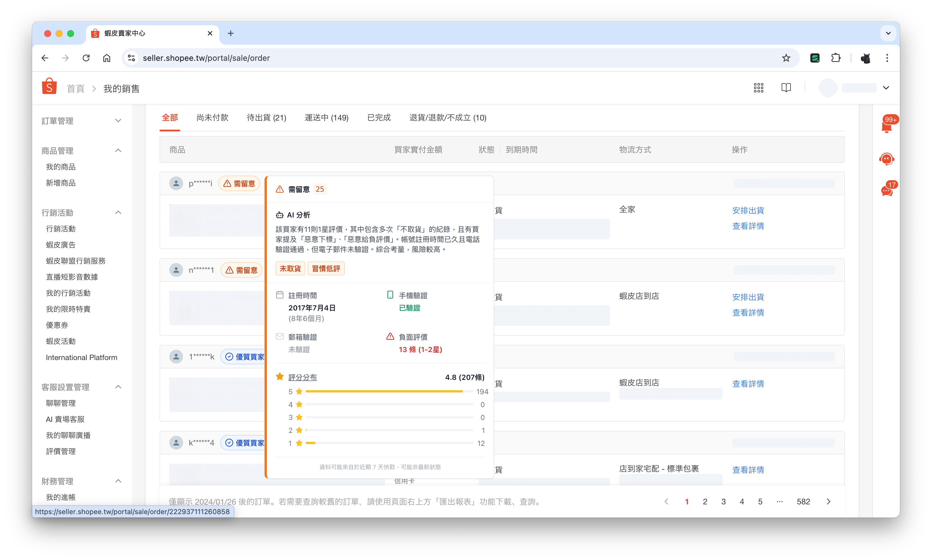Open the customer support headset icon
The image size is (932, 560).
887,159
